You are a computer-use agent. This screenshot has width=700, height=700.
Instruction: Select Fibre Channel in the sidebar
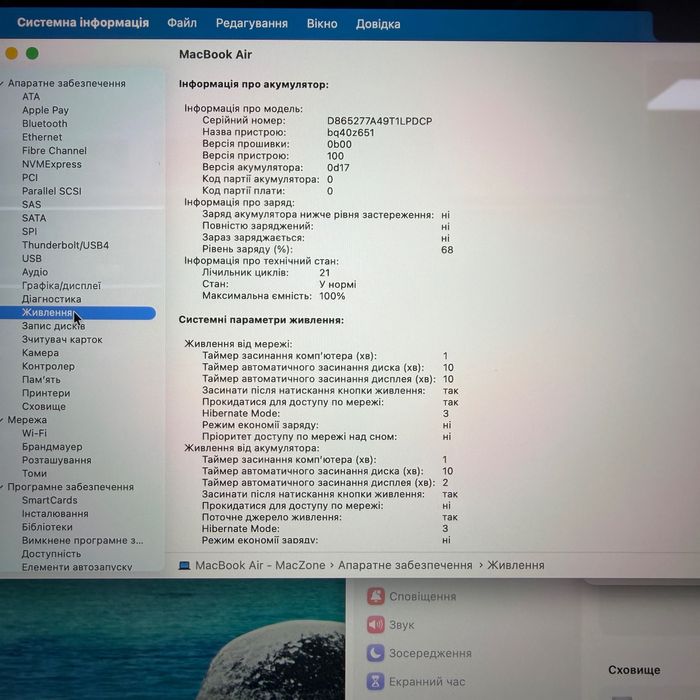tap(54, 151)
